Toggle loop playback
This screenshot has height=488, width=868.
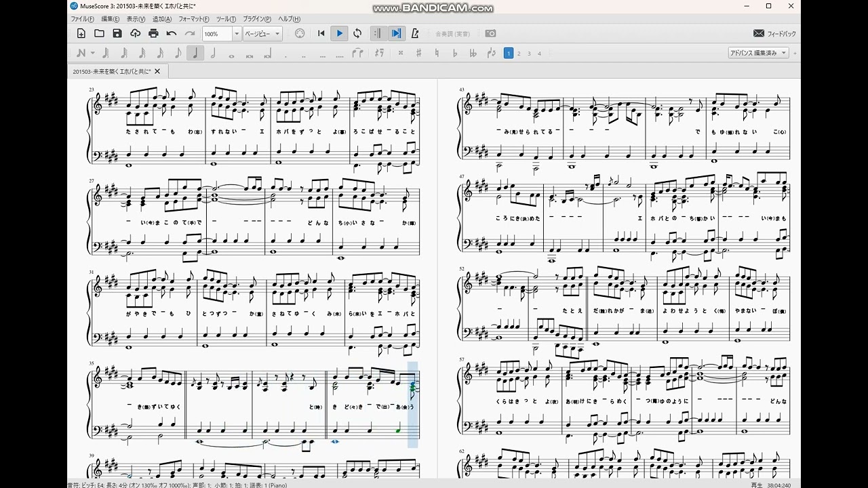click(357, 33)
